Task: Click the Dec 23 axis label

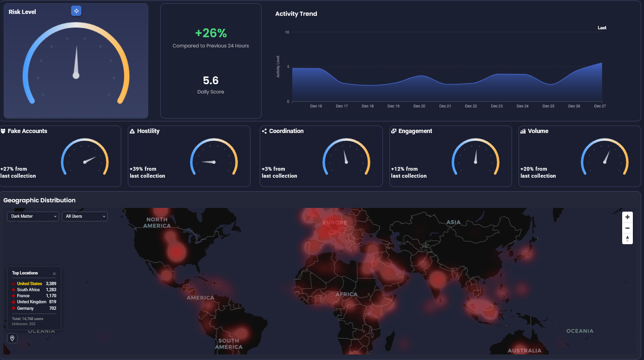Action: (497, 107)
